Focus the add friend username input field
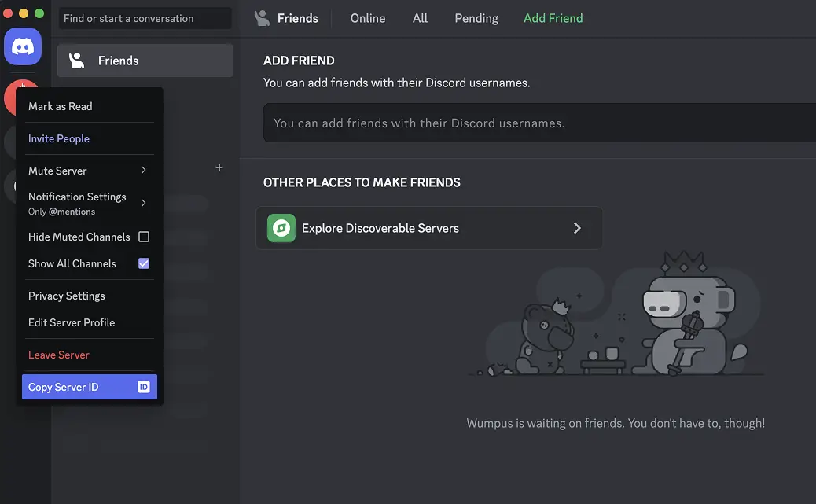Viewport: 816px width, 504px height. pyautogui.click(x=539, y=123)
